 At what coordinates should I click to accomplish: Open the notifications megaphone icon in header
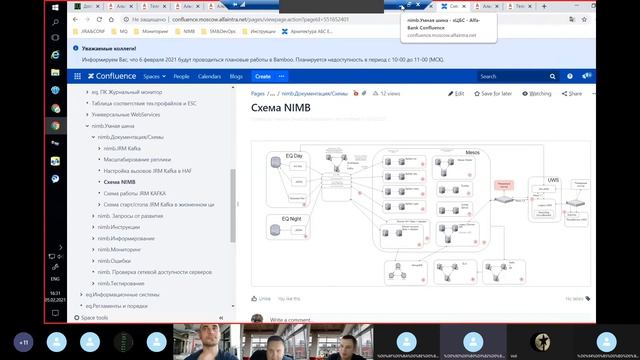click(x=587, y=76)
